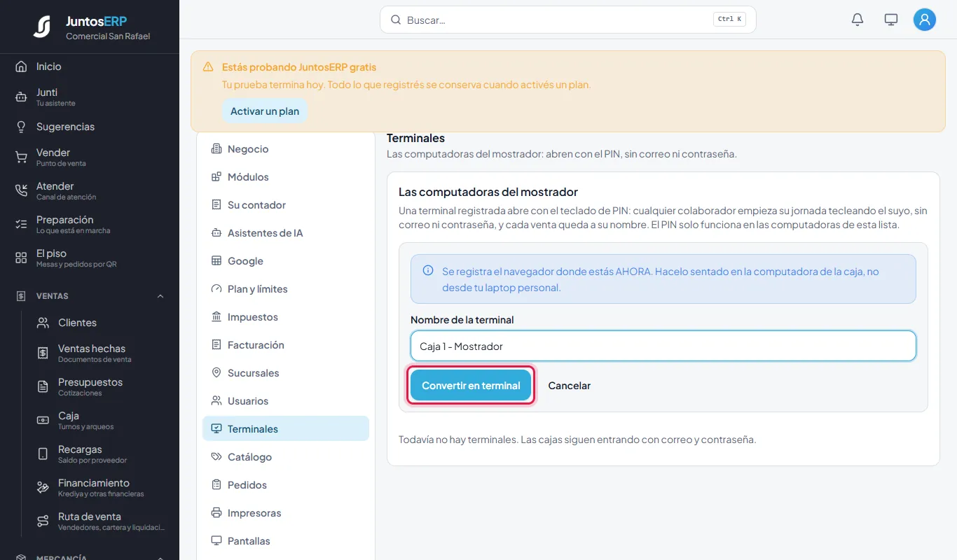
Task: Open Pantallas settings
Action: coord(286,541)
